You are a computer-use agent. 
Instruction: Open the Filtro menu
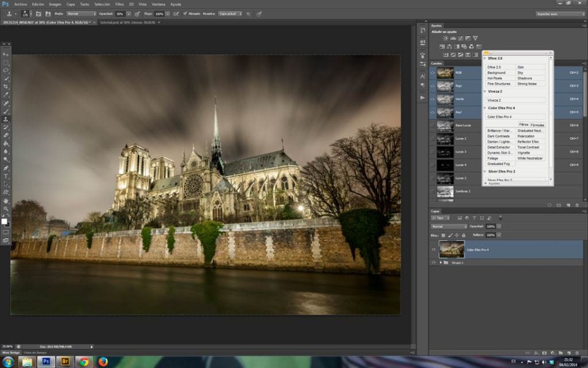coord(119,4)
